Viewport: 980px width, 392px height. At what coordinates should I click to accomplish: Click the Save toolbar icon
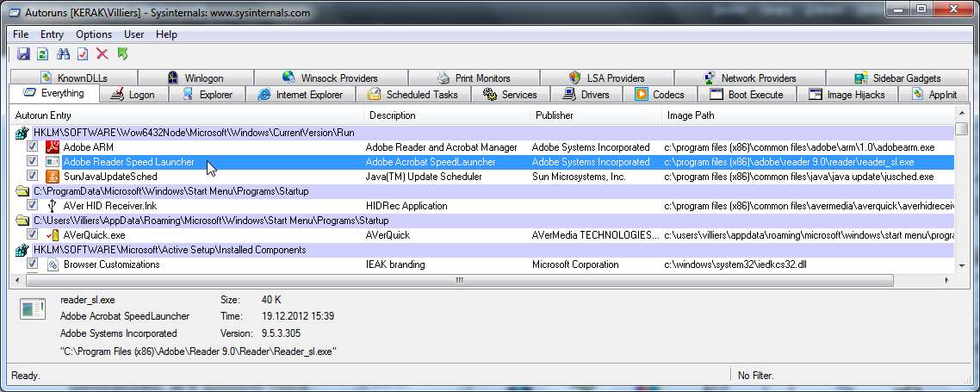(23, 54)
